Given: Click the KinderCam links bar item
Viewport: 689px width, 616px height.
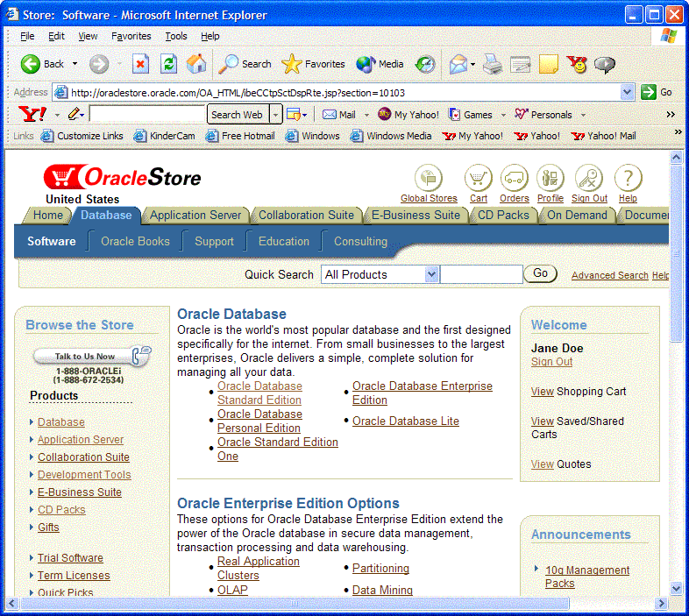Looking at the screenshot, I should [x=164, y=136].
